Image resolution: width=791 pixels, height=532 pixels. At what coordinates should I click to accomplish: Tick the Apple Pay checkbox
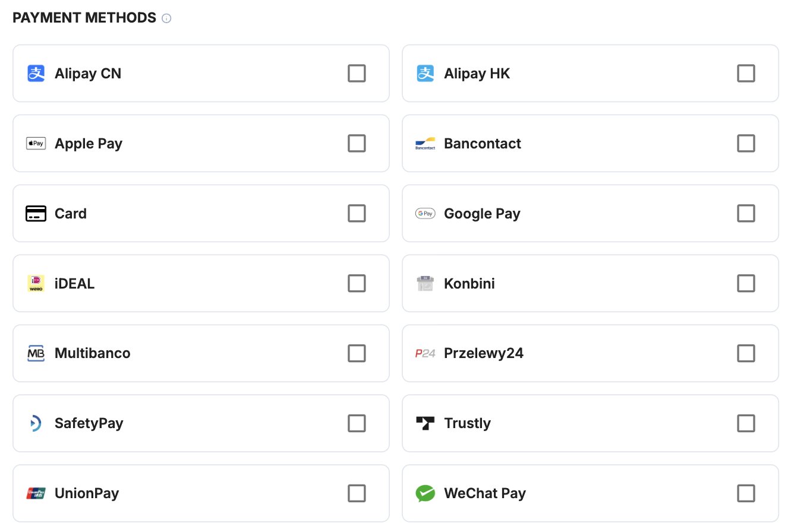coord(357,144)
